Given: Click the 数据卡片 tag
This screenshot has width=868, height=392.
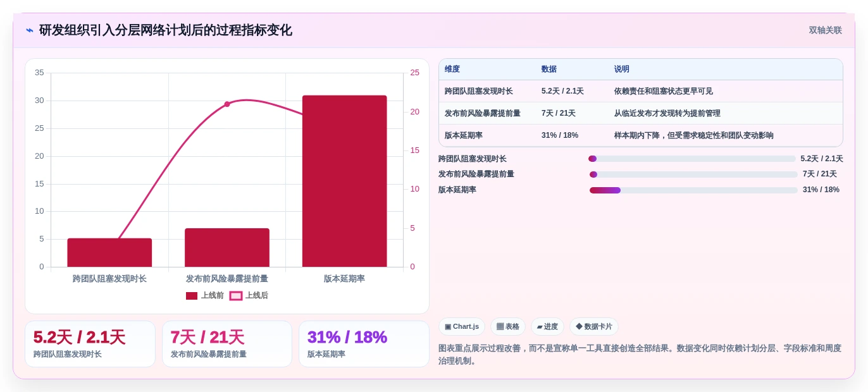Looking at the screenshot, I should tap(594, 327).
